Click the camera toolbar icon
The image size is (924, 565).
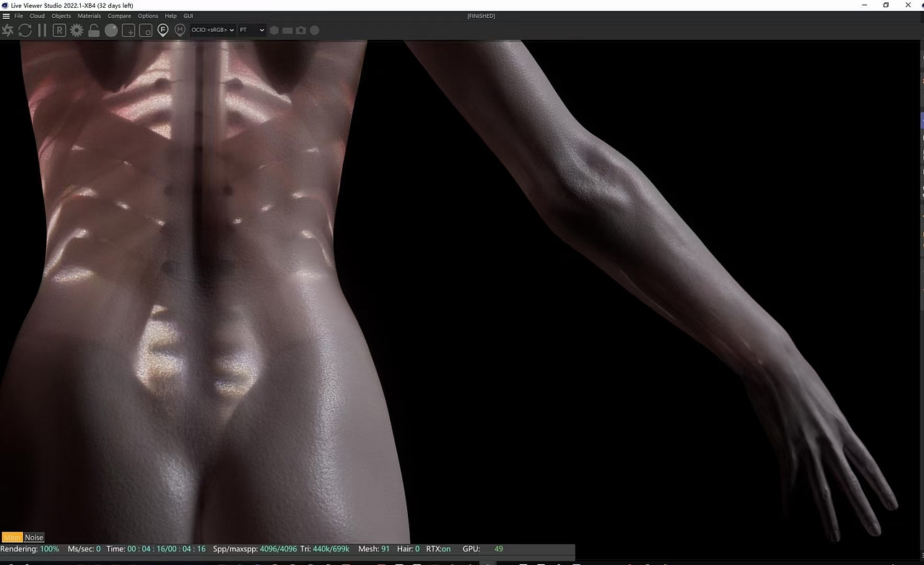301,30
